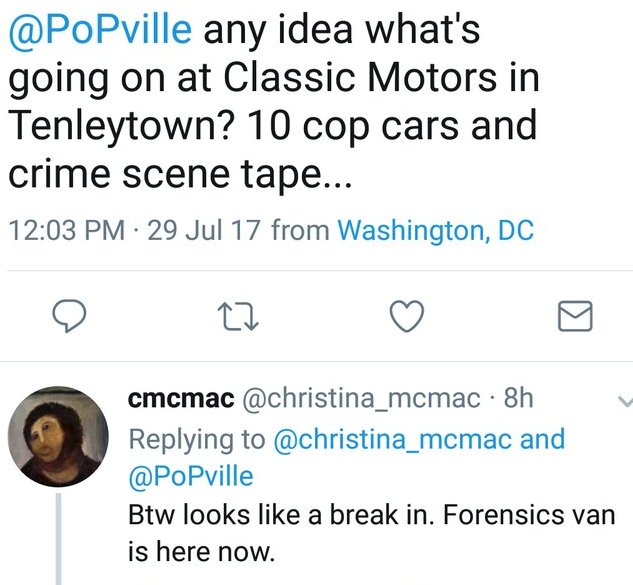The image size is (633, 585).
Task: Like the tweet with the heart icon
Action: point(404,318)
